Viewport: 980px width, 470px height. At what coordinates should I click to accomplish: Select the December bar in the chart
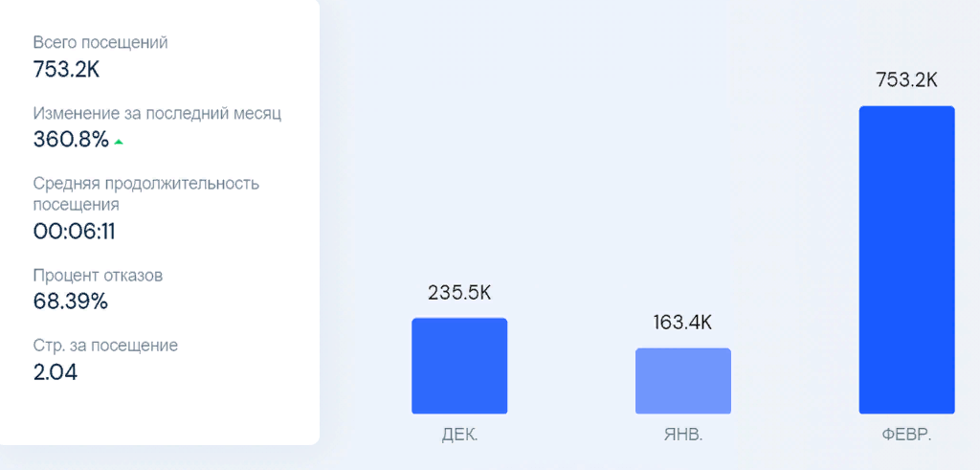coord(459,366)
